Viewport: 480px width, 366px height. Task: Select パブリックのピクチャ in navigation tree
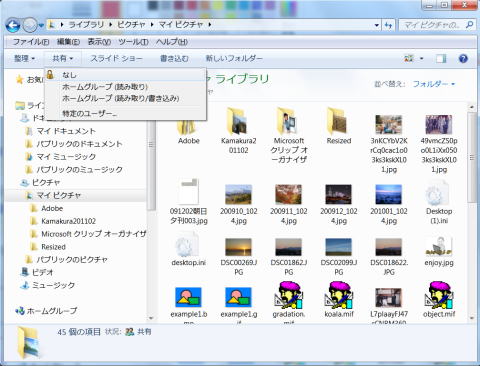pos(72,260)
